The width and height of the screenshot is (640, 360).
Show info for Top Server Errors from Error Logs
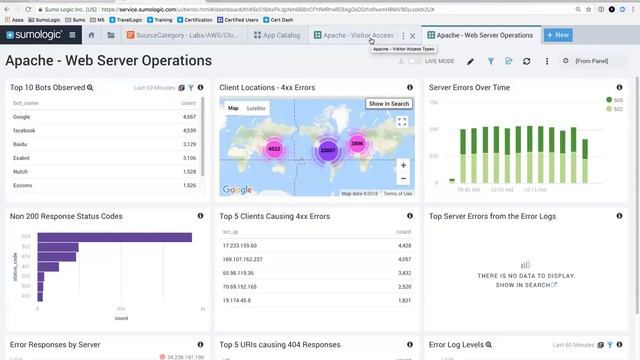[x=619, y=216]
